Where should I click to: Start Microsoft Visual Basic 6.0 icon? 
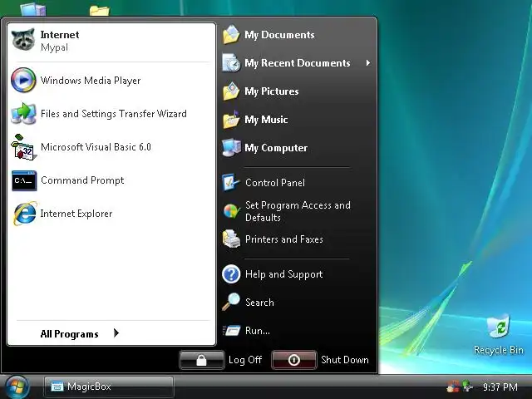23,147
